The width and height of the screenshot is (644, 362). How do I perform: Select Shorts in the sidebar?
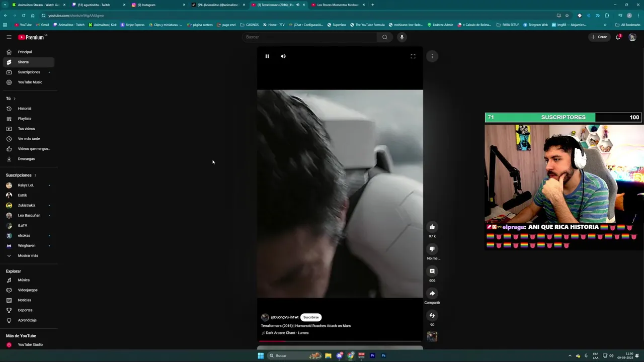[28, 62]
